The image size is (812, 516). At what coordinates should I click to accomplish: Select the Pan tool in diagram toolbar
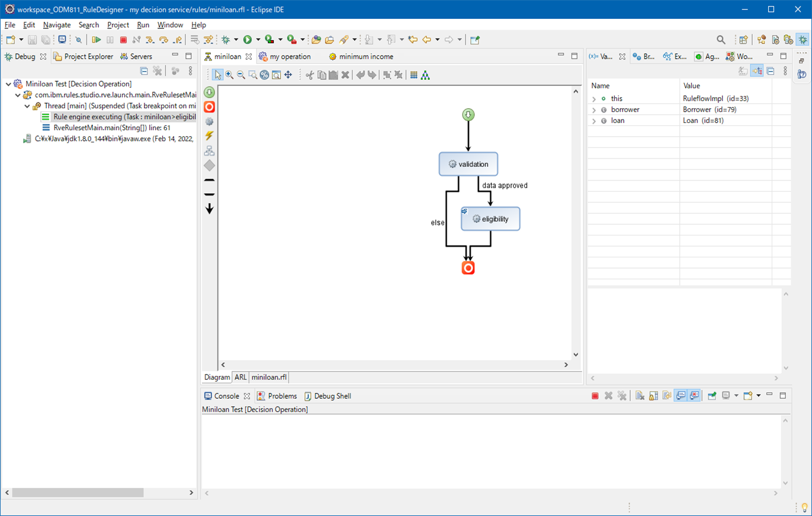point(288,75)
